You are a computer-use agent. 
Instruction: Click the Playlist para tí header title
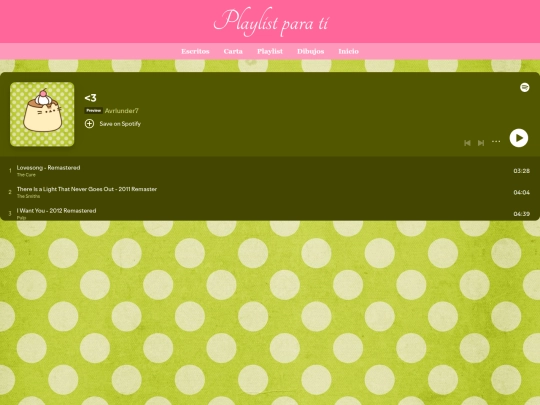271,22
